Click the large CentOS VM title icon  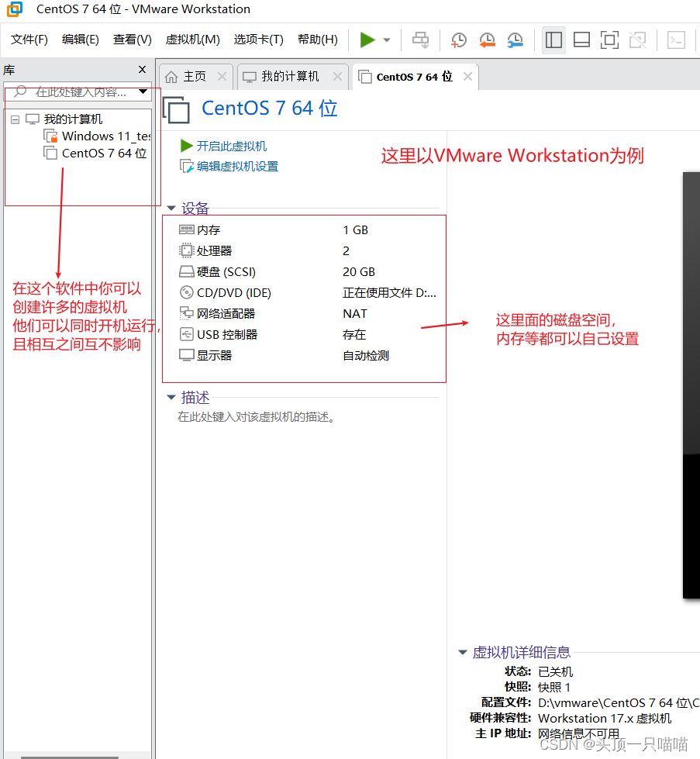click(x=176, y=109)
